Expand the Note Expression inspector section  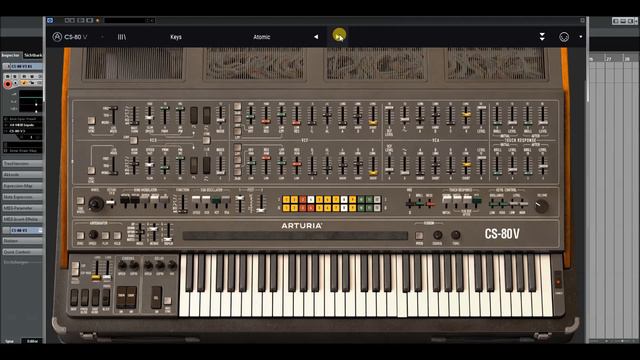22,197
